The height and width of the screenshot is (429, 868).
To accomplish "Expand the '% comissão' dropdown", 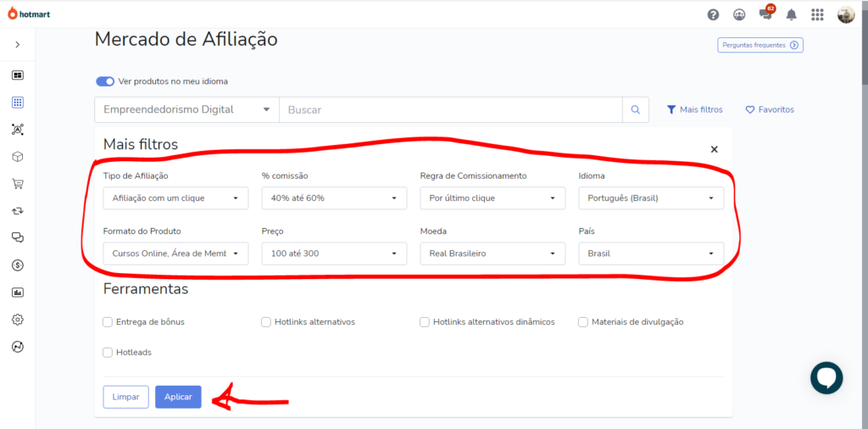I will 334,198.
